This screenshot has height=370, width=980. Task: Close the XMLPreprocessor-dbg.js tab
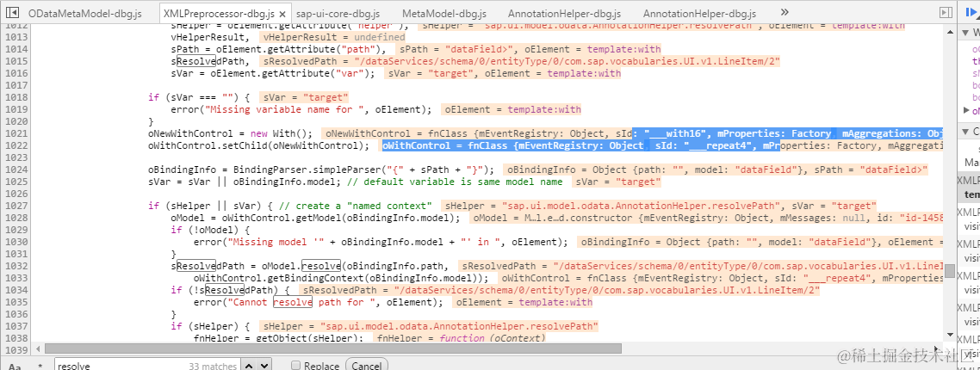pyautogui.click(x=282, y=13)
